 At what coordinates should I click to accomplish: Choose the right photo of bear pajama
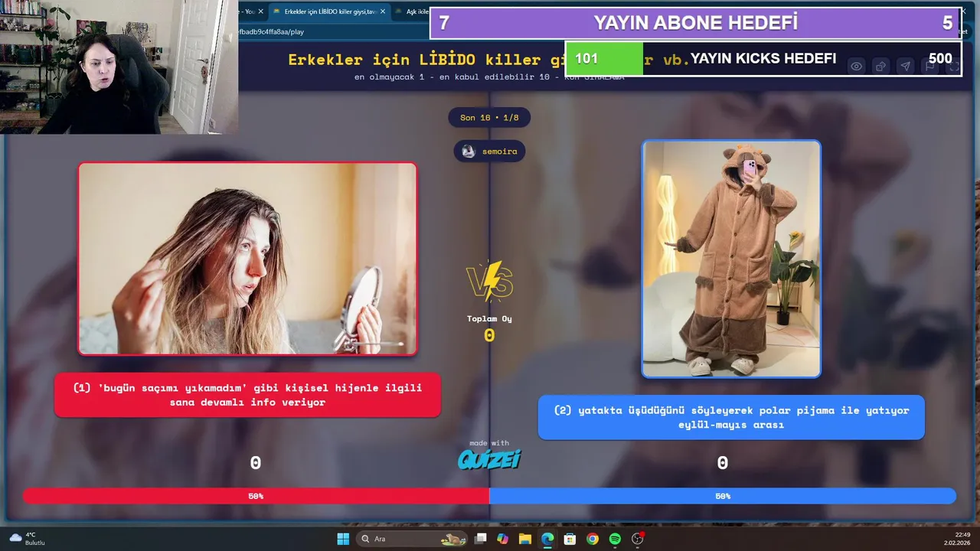tap(731, 259)
